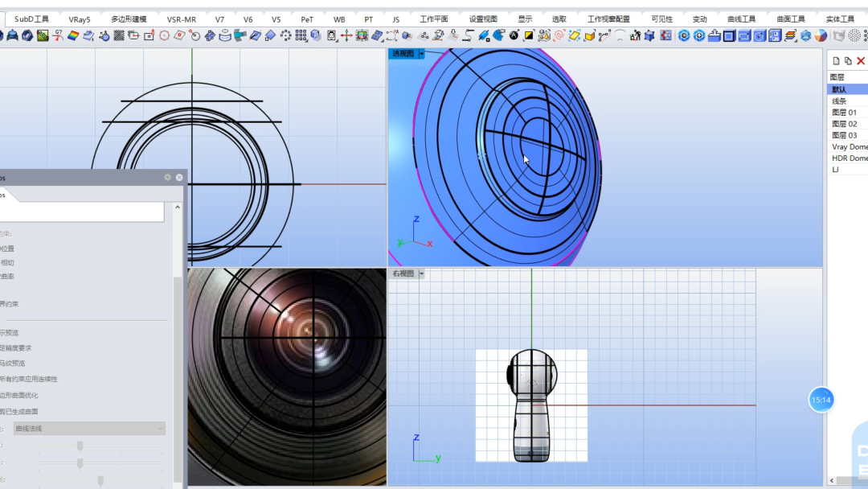868x489 pixels.
Task: Select the portrait picture icon in toolbar
Action: [331, 36]
